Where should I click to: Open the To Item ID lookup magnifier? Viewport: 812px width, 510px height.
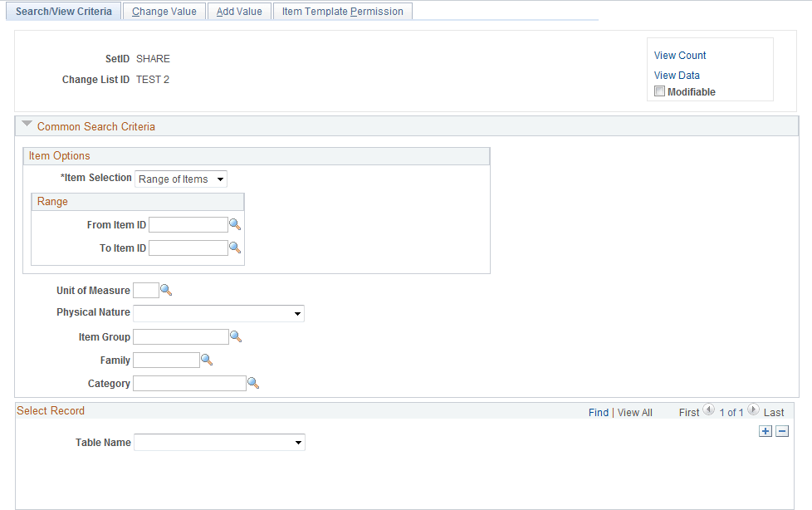point(235,247)
